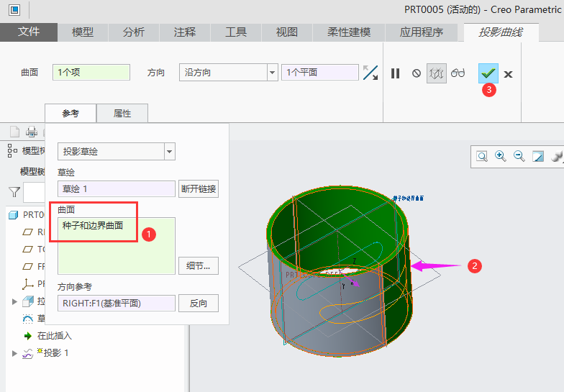The image size is (564, 392).
Task: Expand the 投影 1 feature node
Action: pos(14,353)
